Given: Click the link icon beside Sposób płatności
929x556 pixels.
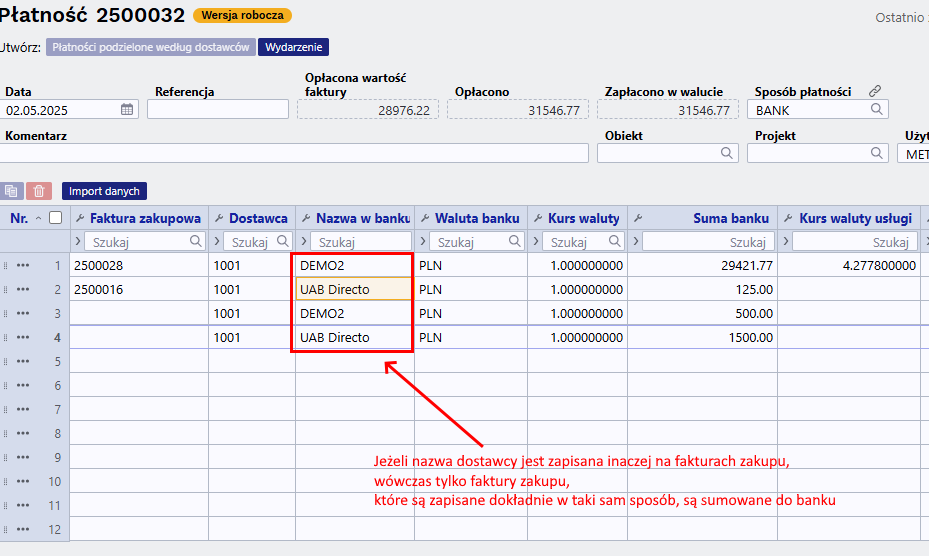Looking at the screenshot, I should click(x=875, y=91).
